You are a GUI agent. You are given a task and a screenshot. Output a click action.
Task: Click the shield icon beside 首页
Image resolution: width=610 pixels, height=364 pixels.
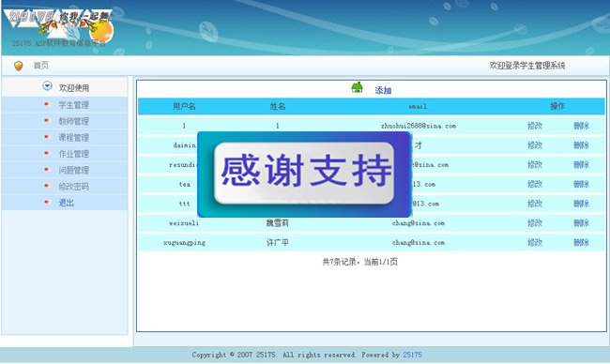(18, 66)
